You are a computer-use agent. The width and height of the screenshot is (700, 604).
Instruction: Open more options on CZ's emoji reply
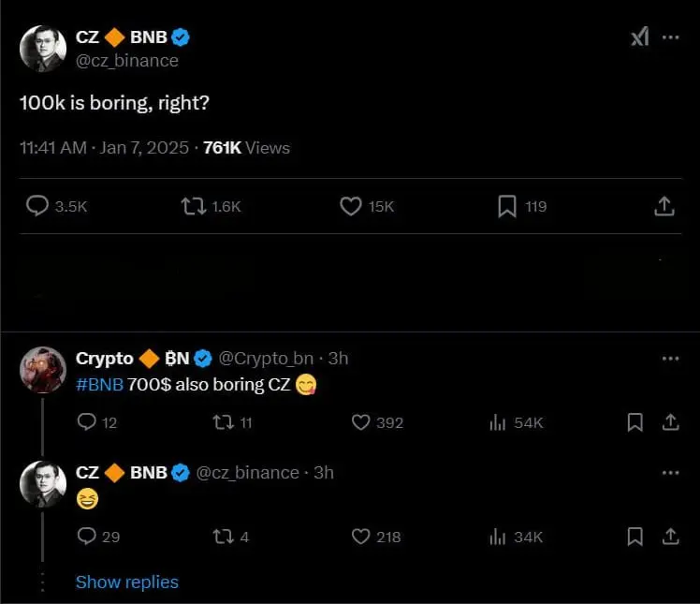(671, 473)
